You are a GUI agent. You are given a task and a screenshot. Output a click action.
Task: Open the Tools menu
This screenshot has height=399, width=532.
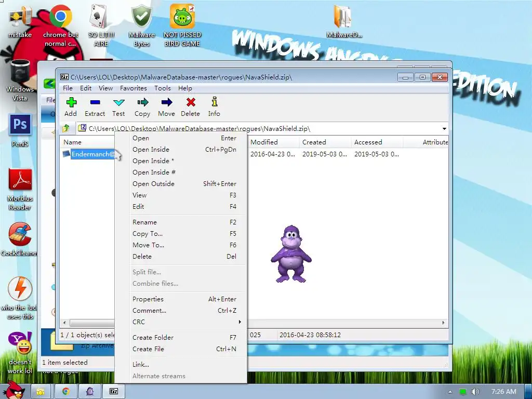(163, 88)
